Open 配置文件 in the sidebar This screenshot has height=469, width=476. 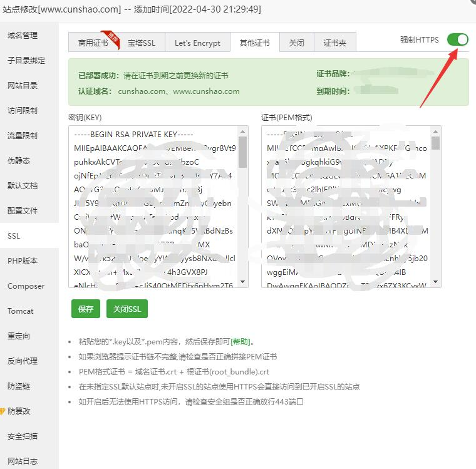(x=23, y=210)
